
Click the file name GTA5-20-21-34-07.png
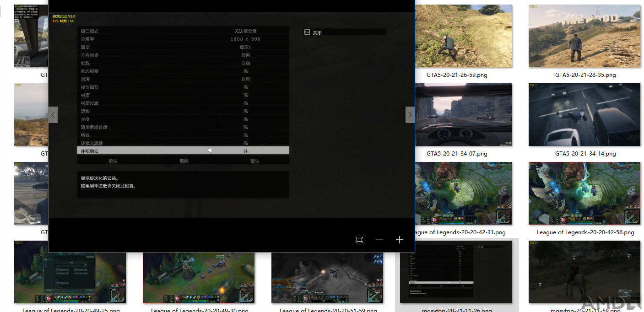457,154
